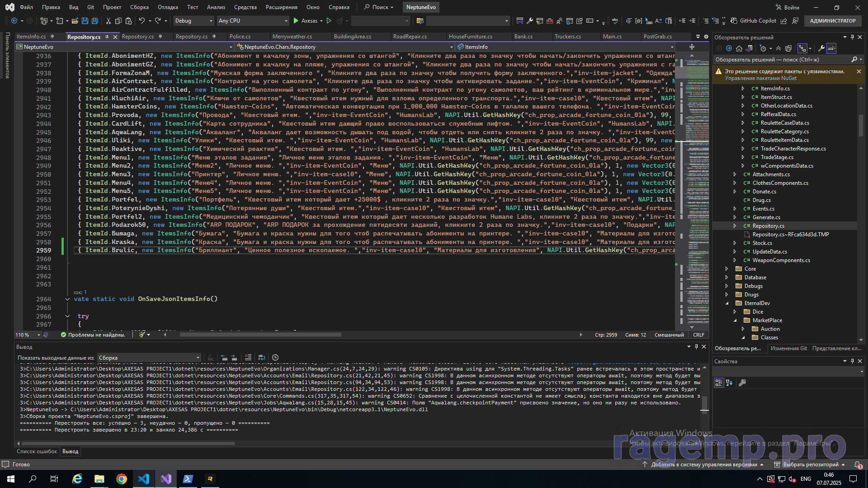Click the editor horizontal scrollbar thumb
Viewport: 868px width, 488px height.
[260, 335]
